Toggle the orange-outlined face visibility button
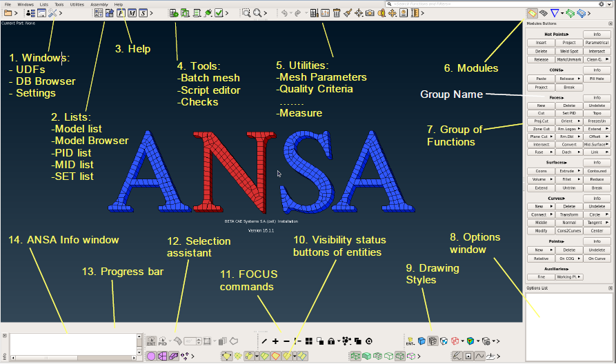Viewport: 616px width, 364px height. coord(276,356)
